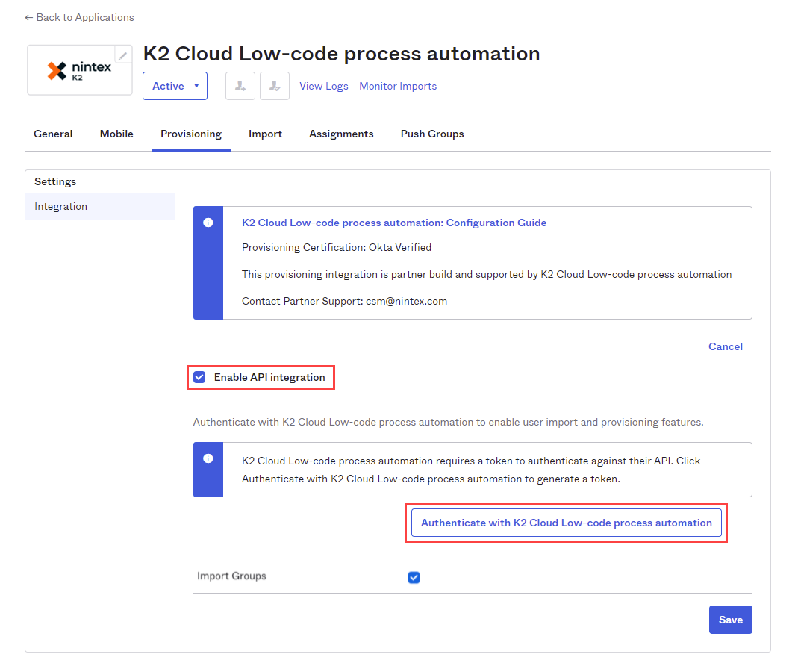The height and width of the screenshot is (672, 795).
Task: Go back to Applications
Action: [x=79, y=17]
